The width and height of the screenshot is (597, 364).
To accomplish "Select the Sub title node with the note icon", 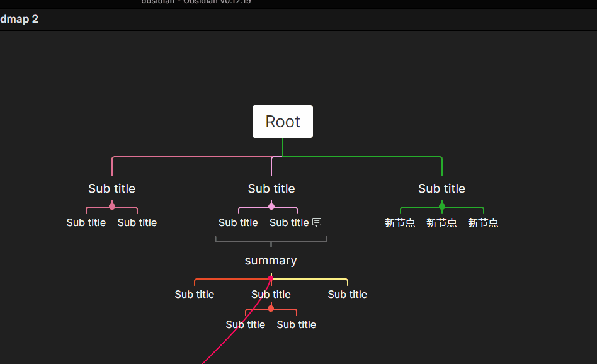I will (289, 222).
